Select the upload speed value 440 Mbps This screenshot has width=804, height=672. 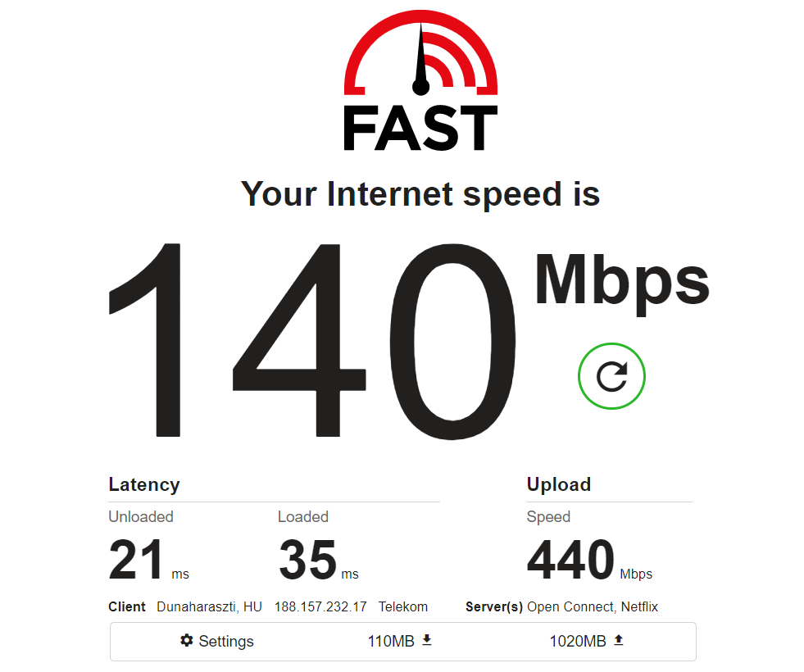pyautogui.click(x=589, y=559)
